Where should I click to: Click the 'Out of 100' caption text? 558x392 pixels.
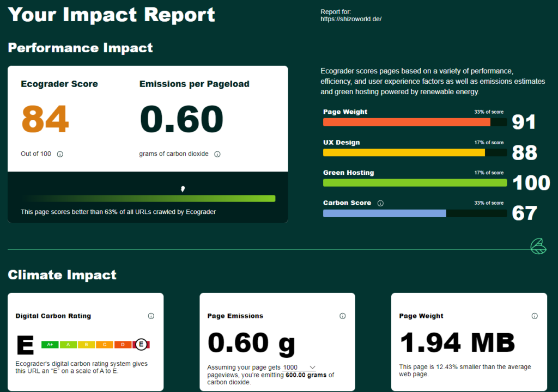(x=36, y=154)
